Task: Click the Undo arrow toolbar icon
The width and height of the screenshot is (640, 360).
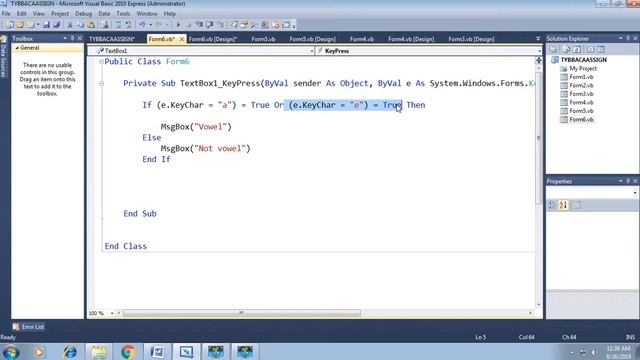Action: point(142,25)
